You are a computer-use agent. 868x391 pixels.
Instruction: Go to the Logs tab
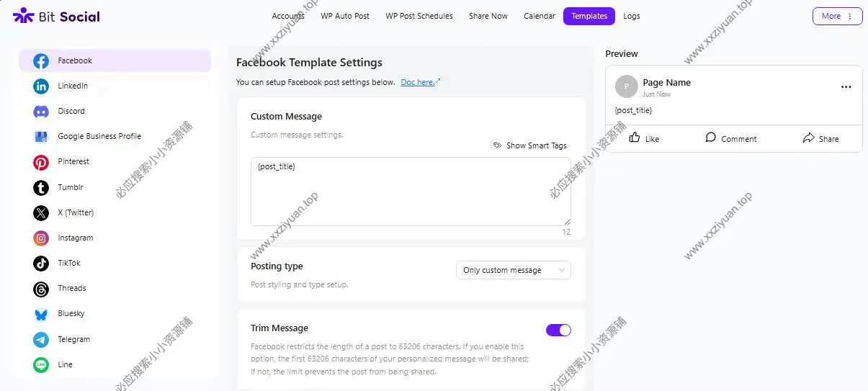632,16
